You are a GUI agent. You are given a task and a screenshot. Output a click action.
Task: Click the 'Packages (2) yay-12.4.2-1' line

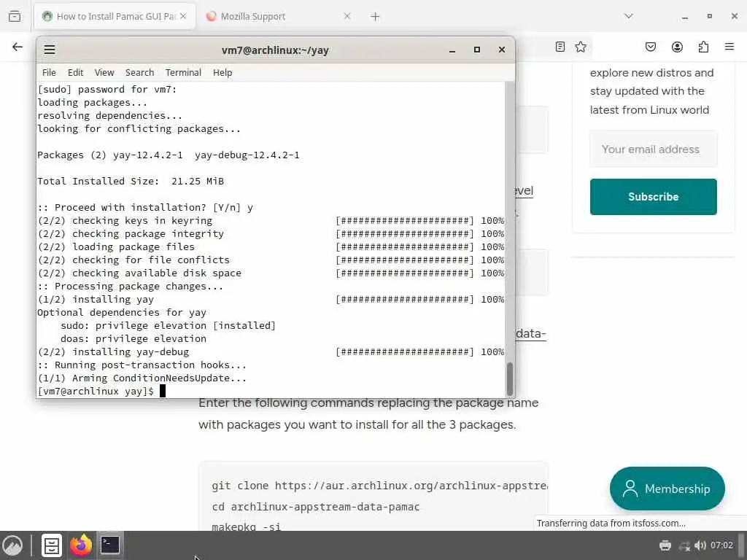[169, 155]
